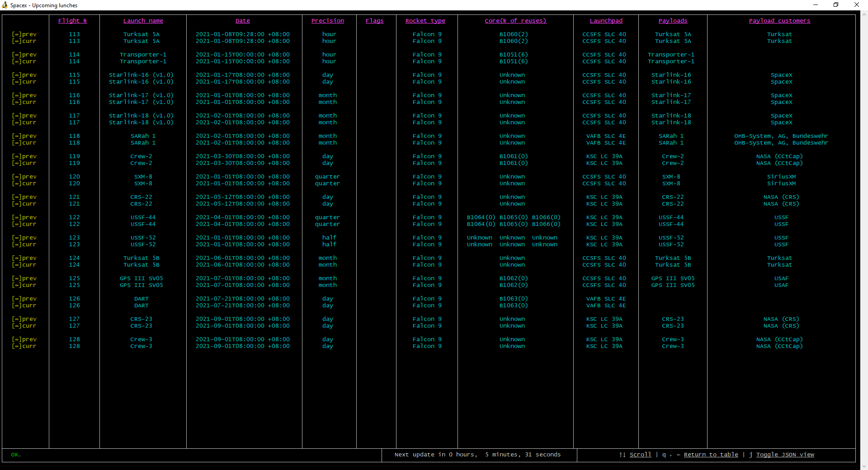The image size is (868, 470).
Task: Click the Payload customers column header
Action: [780, 21]
